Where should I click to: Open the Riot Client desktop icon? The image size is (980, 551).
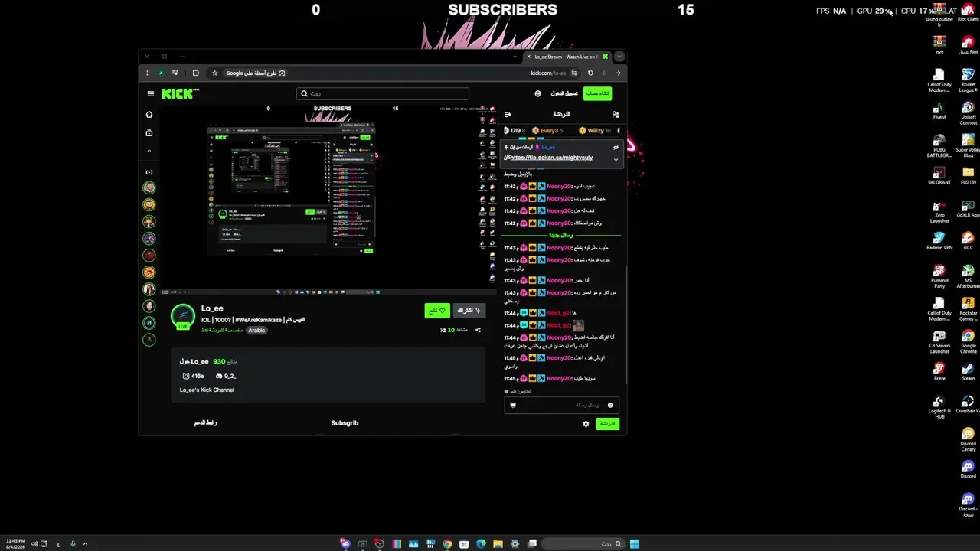pos(968,11)
